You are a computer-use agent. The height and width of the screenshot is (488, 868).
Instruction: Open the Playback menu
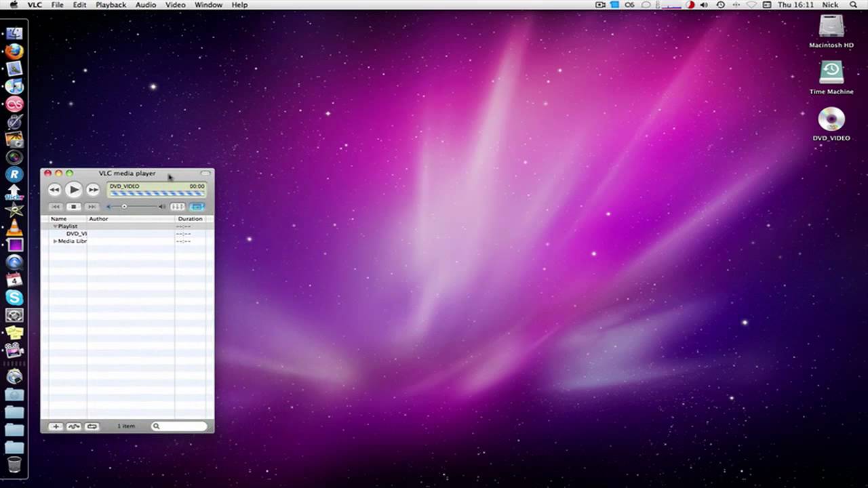coord(111,5)
